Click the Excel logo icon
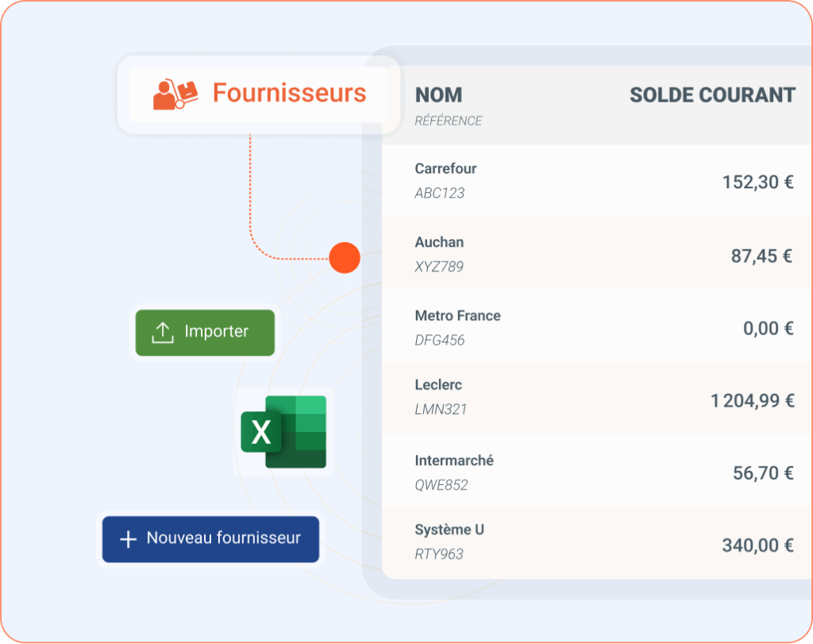The width and height of the screenshot is (813, 644). [x=283, y=432]
